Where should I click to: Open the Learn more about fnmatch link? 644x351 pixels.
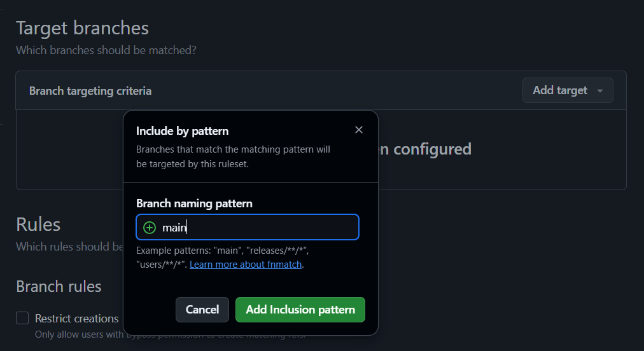(x=246, y=264)
